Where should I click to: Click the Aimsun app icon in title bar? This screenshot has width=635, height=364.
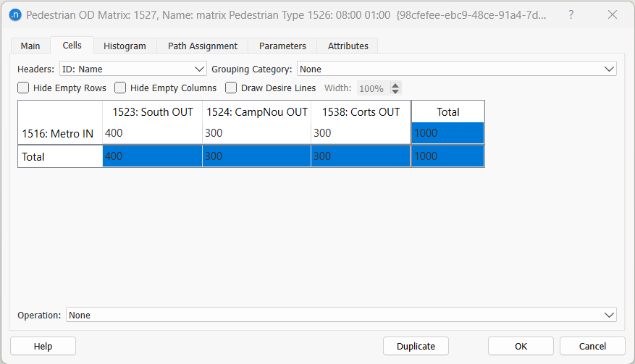pos(15,14)
